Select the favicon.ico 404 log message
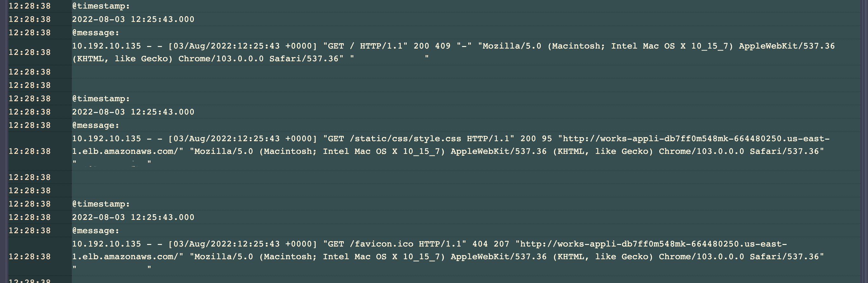Screen dimensions: 868x283 [x=448, y=256]
